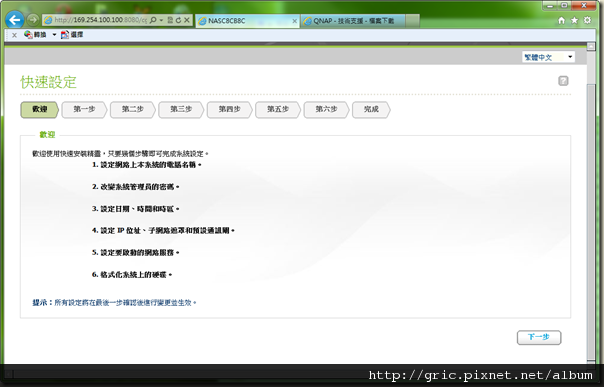Select the 第一步 wizard step
The height and width of the screenshot is (387, 604).
click(84, 110)
